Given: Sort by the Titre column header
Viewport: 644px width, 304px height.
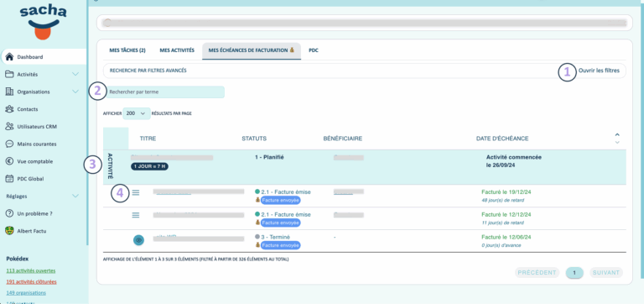Looking at the screenshot, I should point(148,139).
